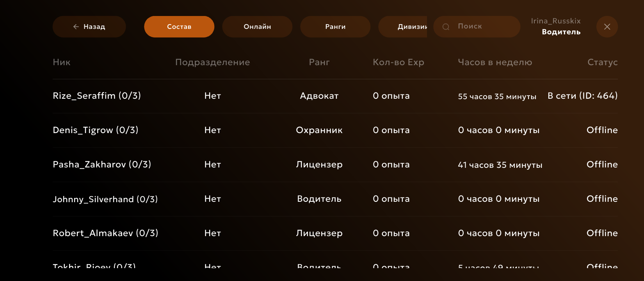Click the Статус column header
This screenshot has height=281, width=644.
point(602,62)
